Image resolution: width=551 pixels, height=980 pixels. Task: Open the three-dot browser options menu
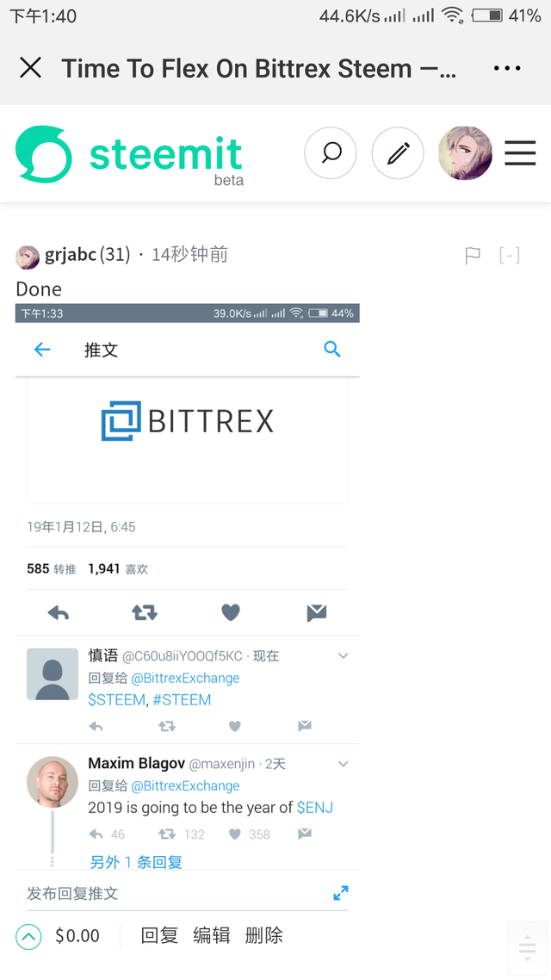(506, 68)
